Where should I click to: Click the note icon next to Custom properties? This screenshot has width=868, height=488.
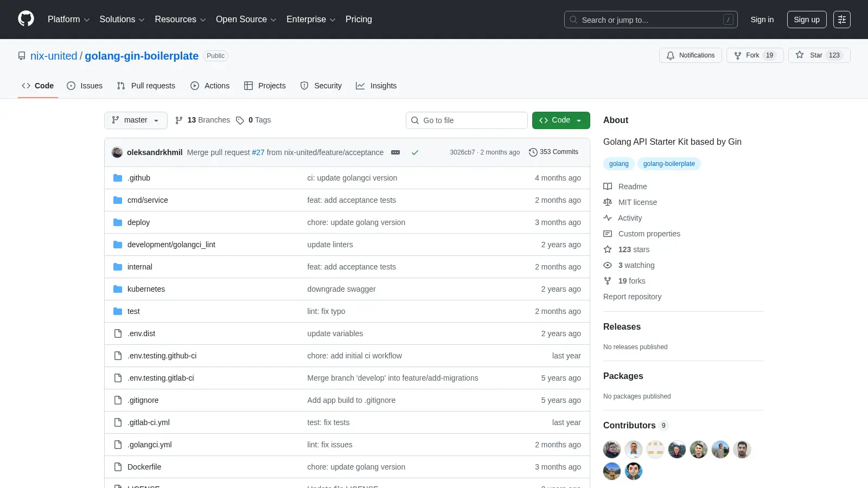tap(608, 234)
